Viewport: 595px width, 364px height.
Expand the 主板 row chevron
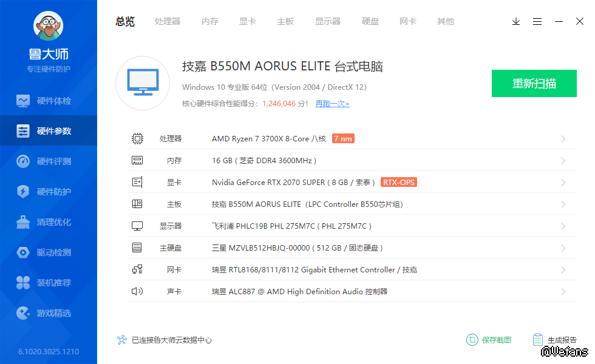(563, 204)
